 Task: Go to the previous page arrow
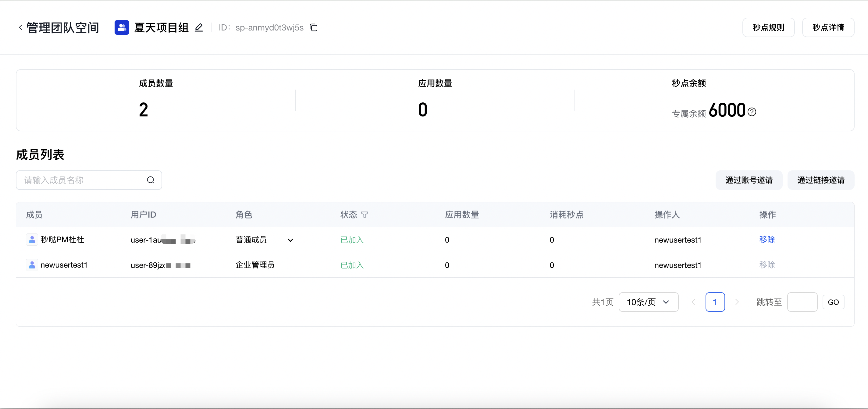tap(693, 302)
